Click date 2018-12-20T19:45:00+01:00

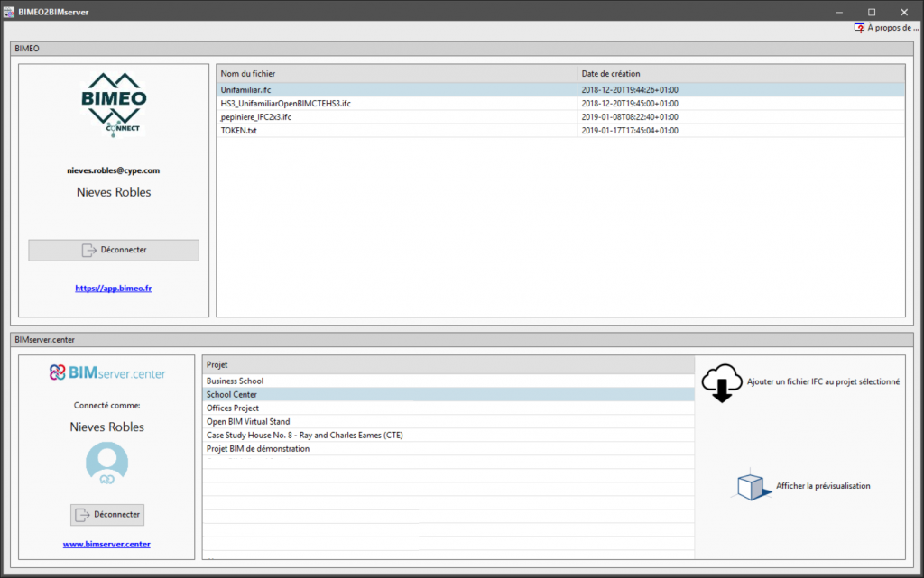629,104
